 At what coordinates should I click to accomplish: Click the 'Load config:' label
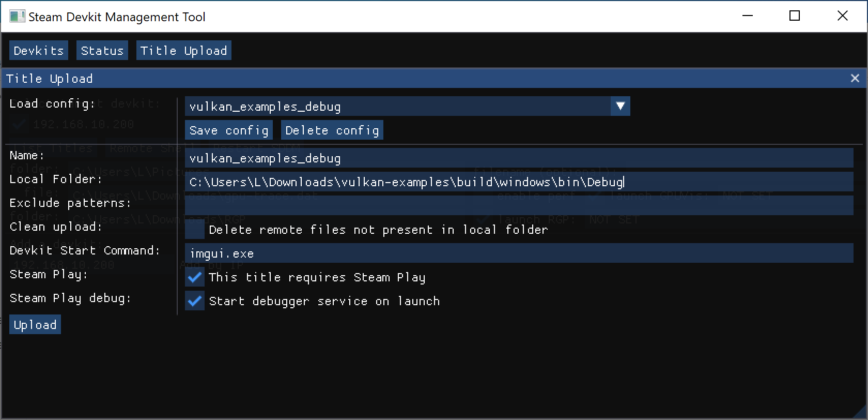pos(52,103)
